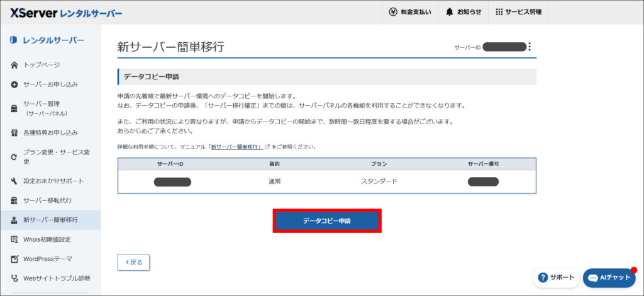
Task: Click the icon beside サーバー移転代行
Action: (14, 200)
